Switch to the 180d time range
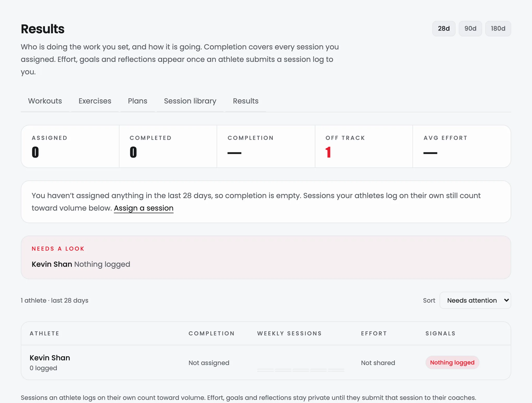The width and height of the screenshot is (532, 403). click(x=498, y=29)
